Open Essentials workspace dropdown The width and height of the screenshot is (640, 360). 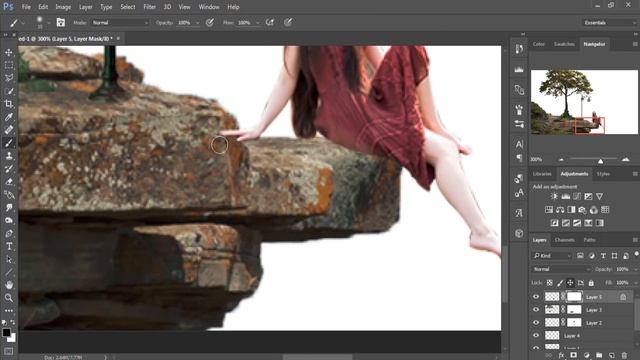coord(609,22)
